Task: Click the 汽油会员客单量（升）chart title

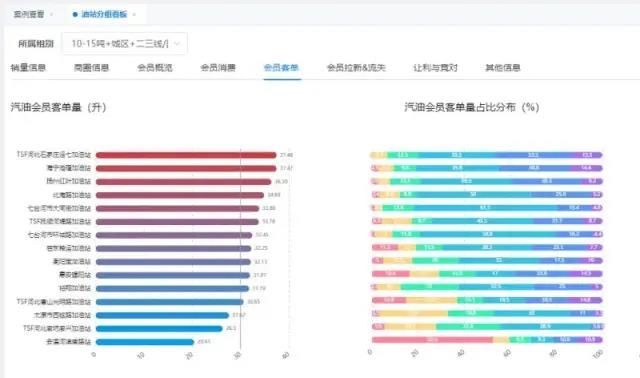Action: 58,107
